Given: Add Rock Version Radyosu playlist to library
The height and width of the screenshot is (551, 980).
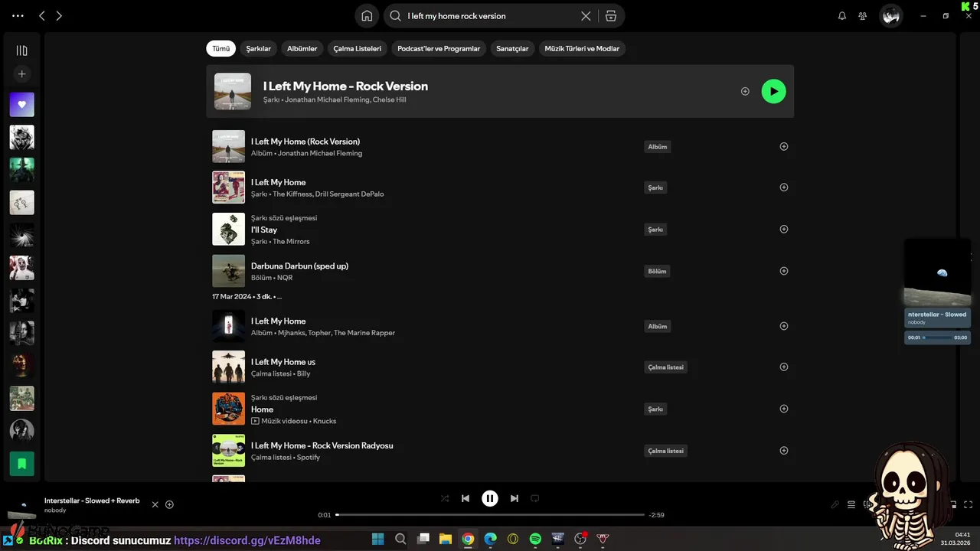Looking at the screenshot, I should [x=783, y=451].
